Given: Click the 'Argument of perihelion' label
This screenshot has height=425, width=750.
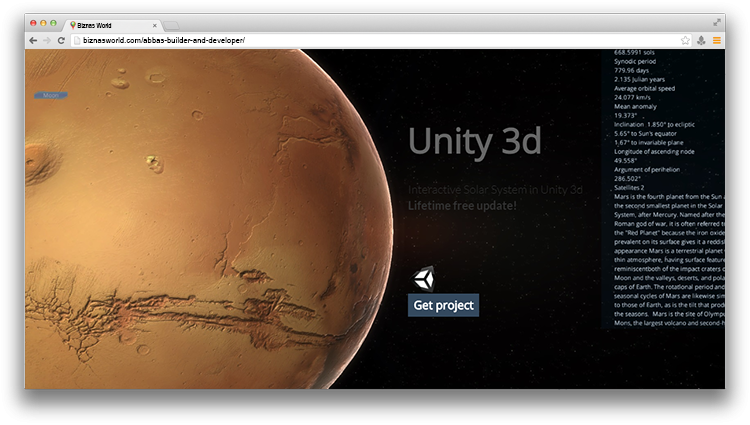Looking at the screenshot, I should coord(647,170).
